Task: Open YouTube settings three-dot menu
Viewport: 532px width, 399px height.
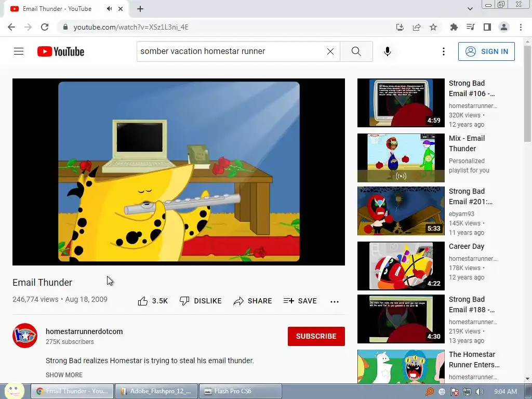Action: [x=444, y=51]
